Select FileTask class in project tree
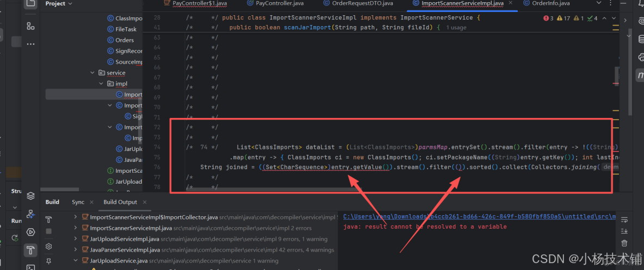 (122, 29)
